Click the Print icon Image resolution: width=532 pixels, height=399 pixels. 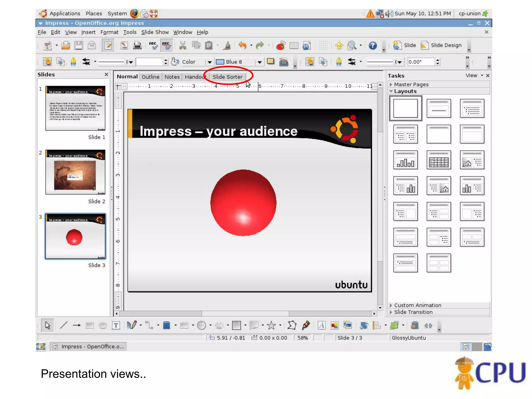137,45
